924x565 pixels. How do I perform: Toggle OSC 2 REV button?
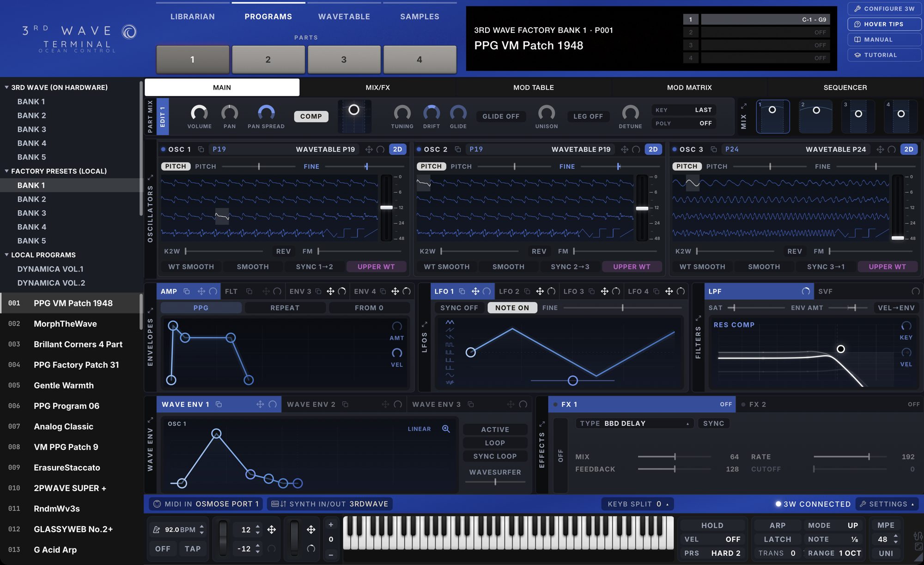[539, 251]
